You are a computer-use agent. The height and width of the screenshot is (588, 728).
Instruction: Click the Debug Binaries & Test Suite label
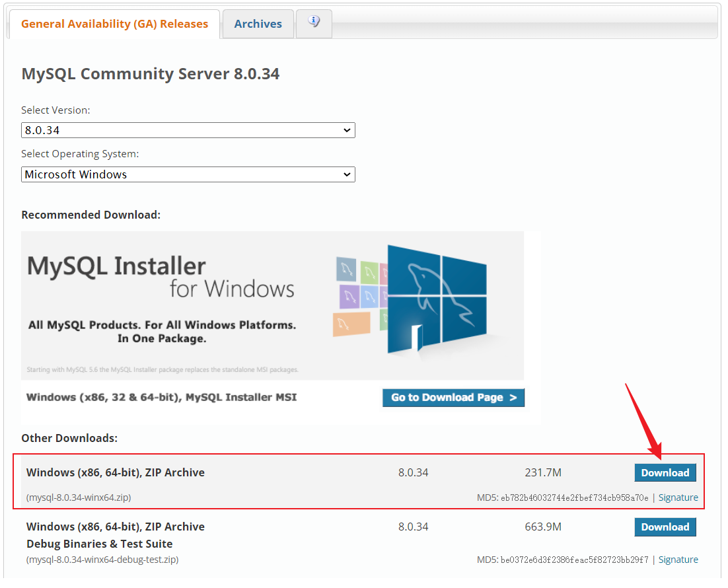click(99, 544)
